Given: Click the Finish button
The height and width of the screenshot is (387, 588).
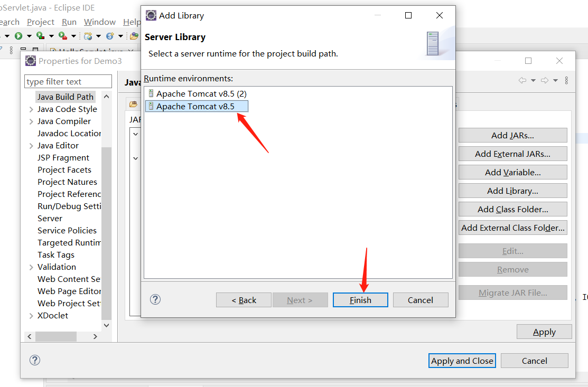Looking at the screenshot, I should (x=360, y=300).
